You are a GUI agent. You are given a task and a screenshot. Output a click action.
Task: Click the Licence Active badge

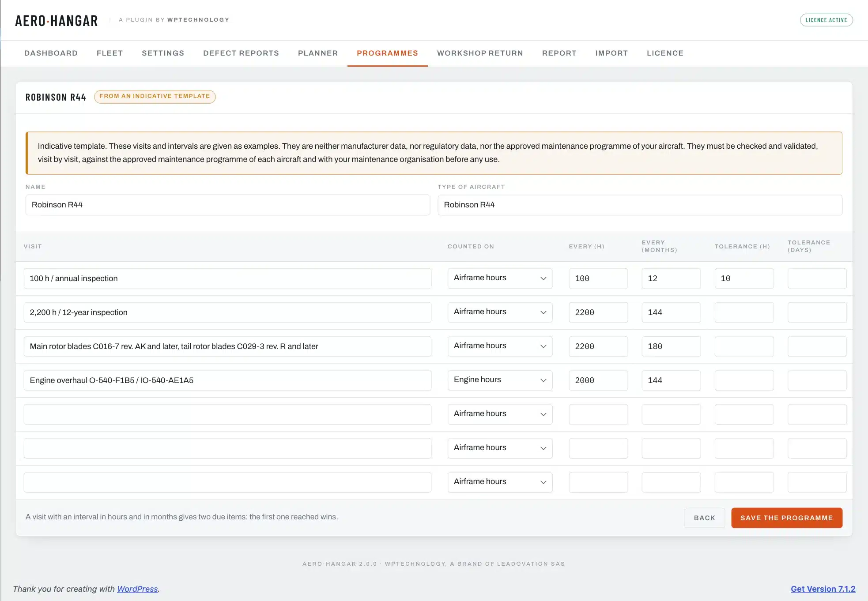point(826,20)
